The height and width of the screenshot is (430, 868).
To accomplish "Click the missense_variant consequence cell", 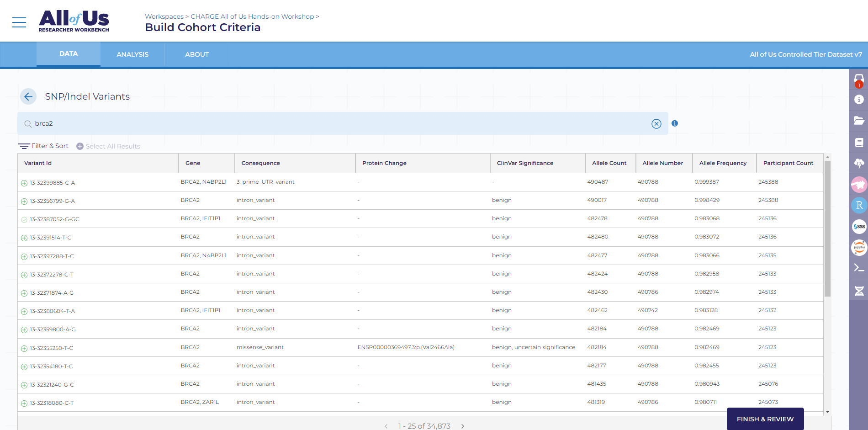I will 260,347.
